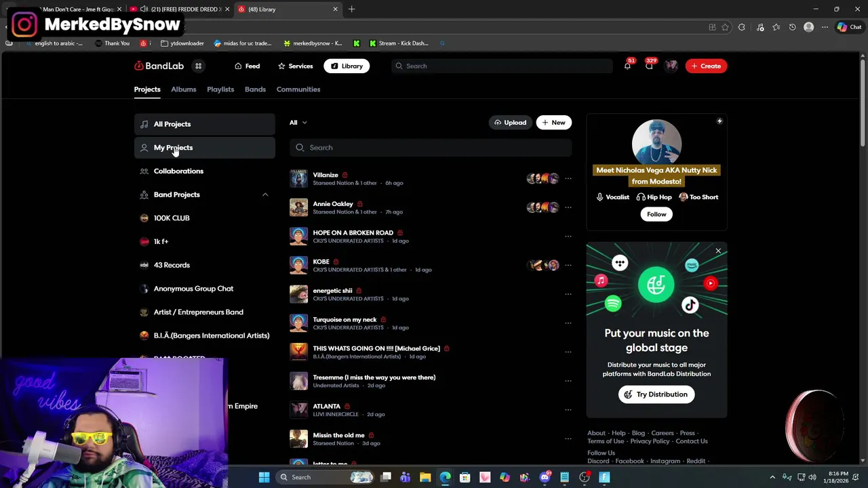Close the distribution promo card
This screenshot has width=868, height=488.
point(718,251)
